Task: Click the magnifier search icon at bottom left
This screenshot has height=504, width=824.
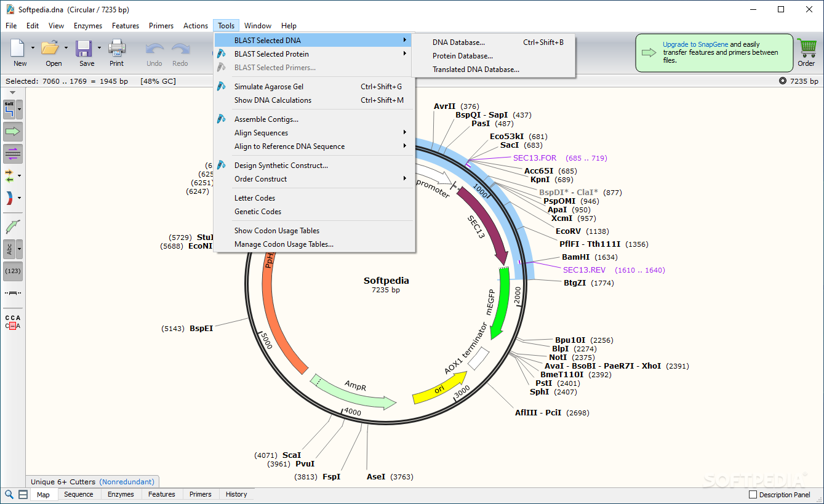Action: (9, 495)
